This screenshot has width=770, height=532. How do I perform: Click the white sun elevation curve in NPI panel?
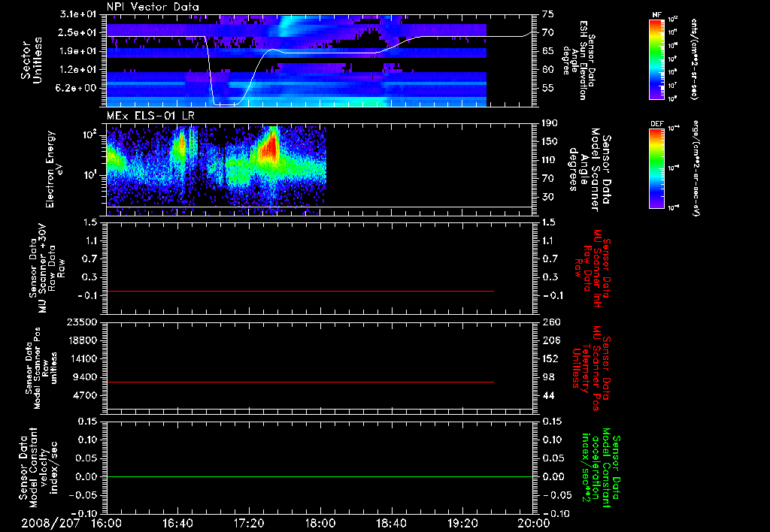pos(319,53)
